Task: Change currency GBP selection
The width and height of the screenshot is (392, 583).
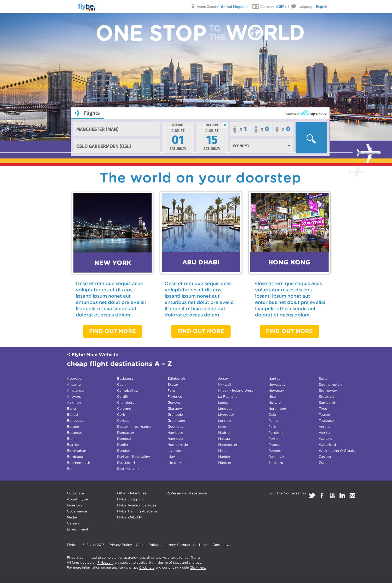Action: [281, 7]
